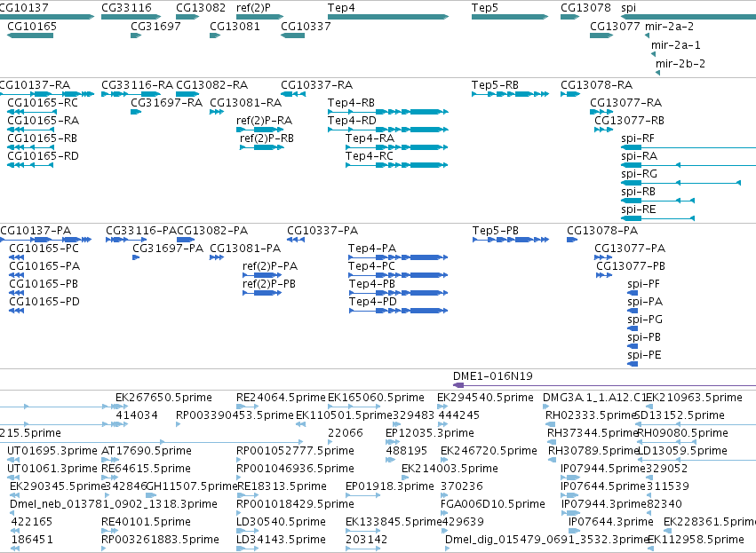The height and width of the screenshot is (553, 756).
Task: Select the RP001052777.5prime EST label
Action: [295, 451]
